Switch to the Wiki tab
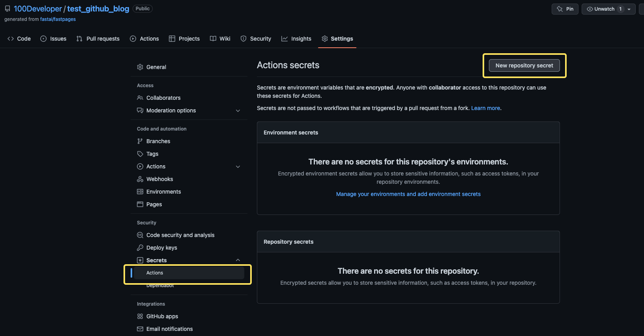Screen dimensions: 644x336 [220, 39]
